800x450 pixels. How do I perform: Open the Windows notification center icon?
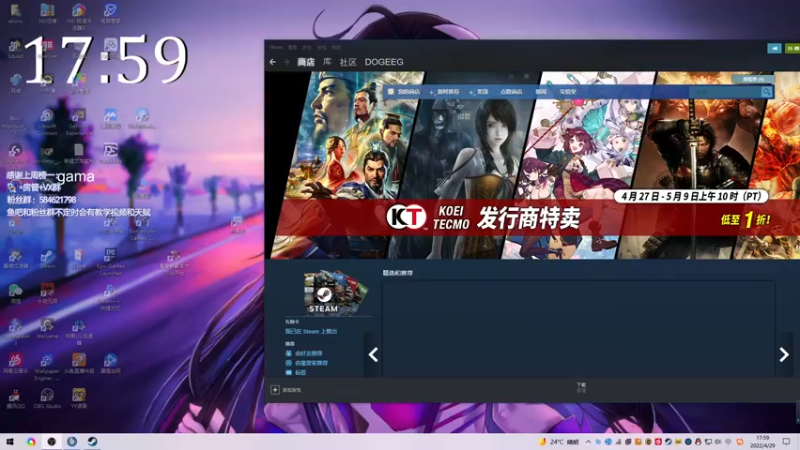[x=787, y=442]
